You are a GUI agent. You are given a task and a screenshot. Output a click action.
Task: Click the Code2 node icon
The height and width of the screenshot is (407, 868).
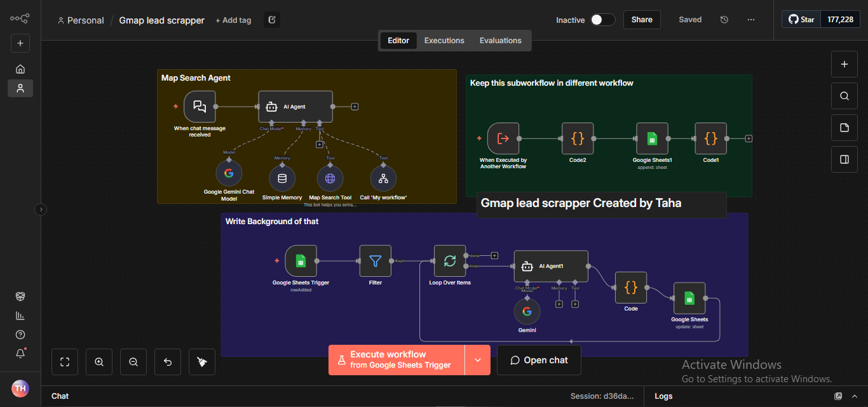(578, 138)
